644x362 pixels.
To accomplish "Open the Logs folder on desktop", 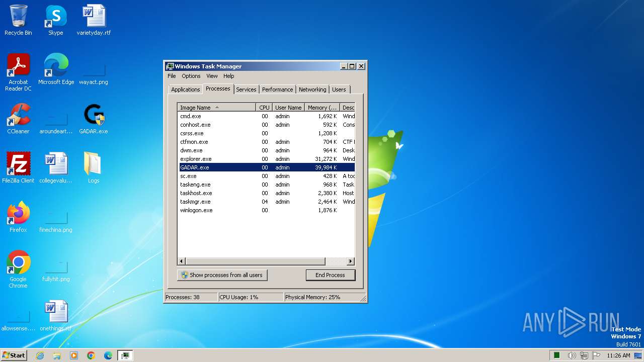I will pos(94,168).
